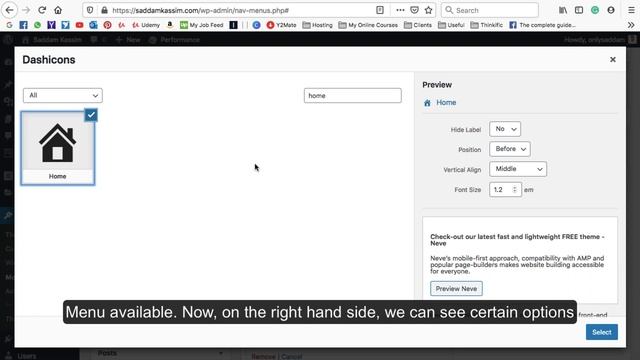Click the Select button
This screenshot has width=640, height=360.
click(602, 332)
